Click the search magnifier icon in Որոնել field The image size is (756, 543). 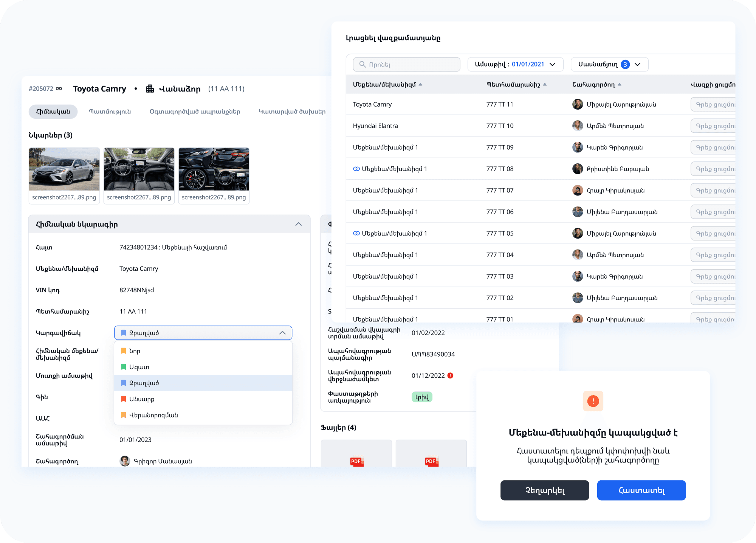(x=362, y=64)
